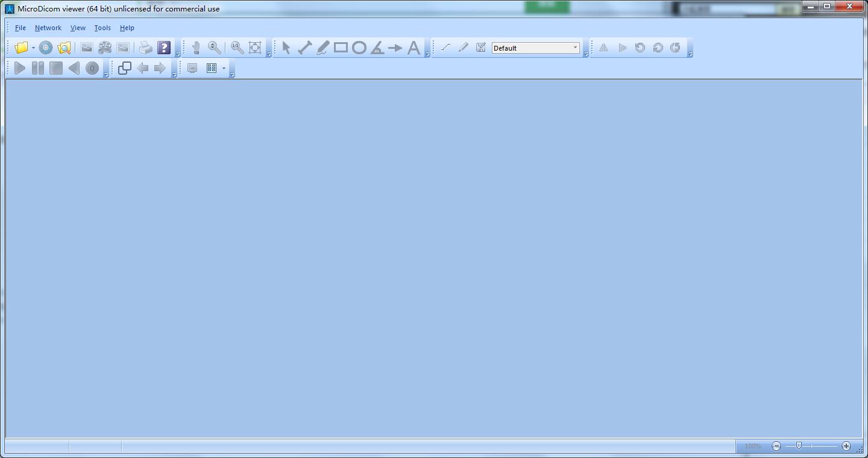Image resolution: width=868 pixels, height=458 pixels.
Task: Expand file toolbar options arrow
Action: coord(178,54)
